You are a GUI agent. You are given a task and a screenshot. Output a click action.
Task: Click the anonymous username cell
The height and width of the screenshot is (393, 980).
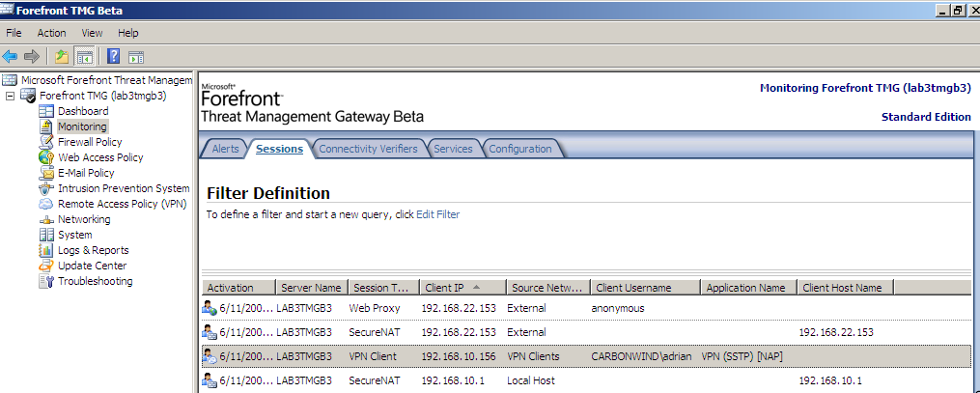pyautogui.click(x=618, y=308)
